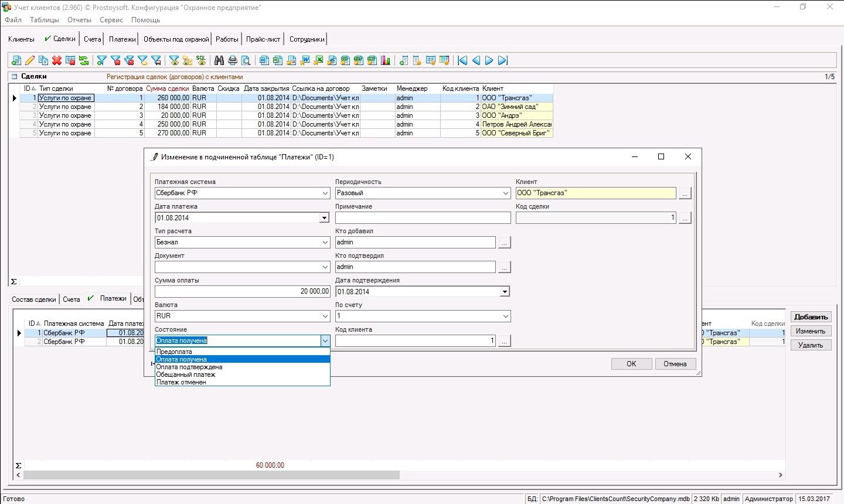Click the red X delete record icon
Image resolution: width=844 pixels, height=504 pixels.
click(57, 60)
